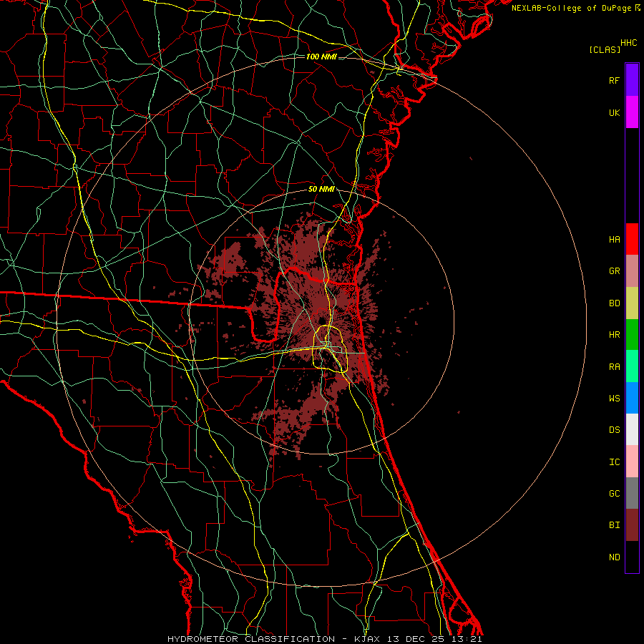Click the KJAX radar site center dot
This screenshot has width=644, height=644.
click(x=322, y=321)
